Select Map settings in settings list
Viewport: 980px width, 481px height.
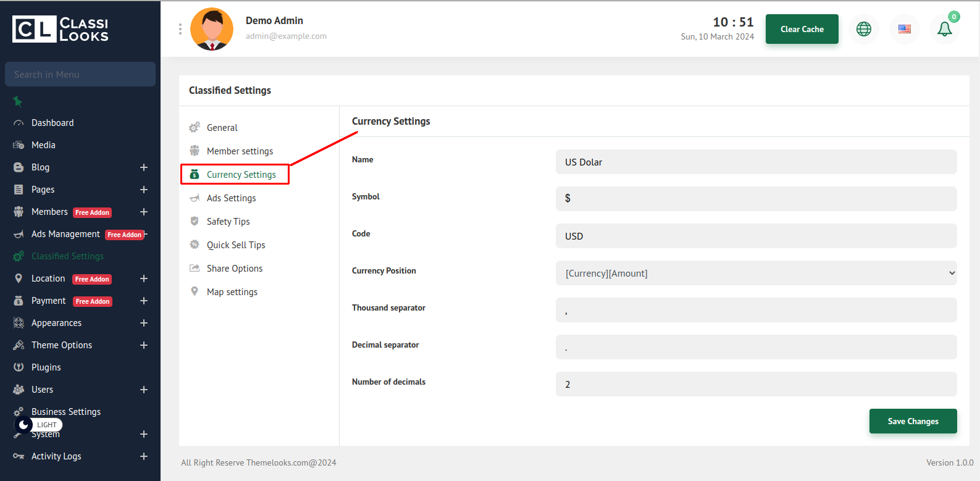[x=232, y=292]
